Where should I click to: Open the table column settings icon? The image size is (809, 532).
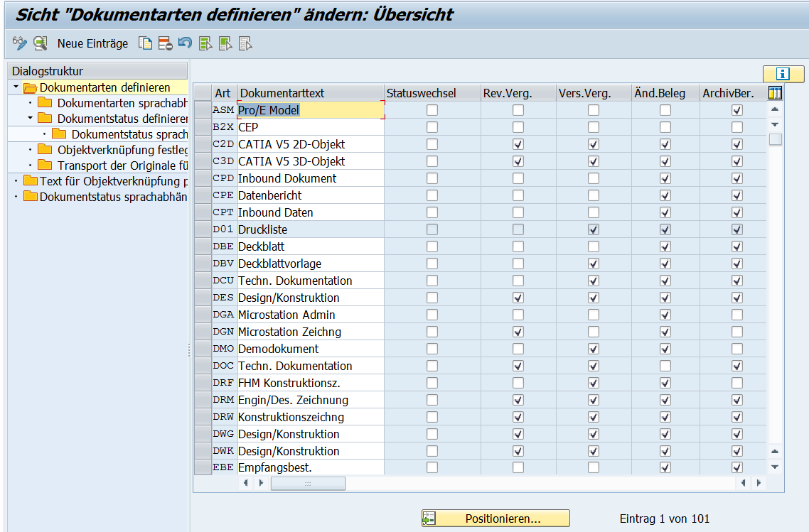(x=775, y=93)
